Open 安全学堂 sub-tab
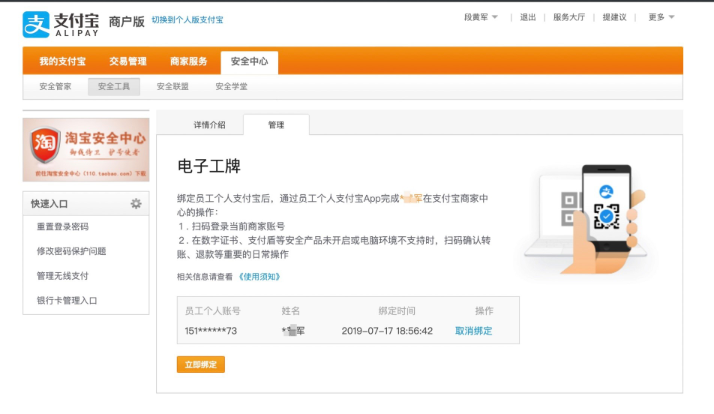The image size is (714, 414). 231,87
